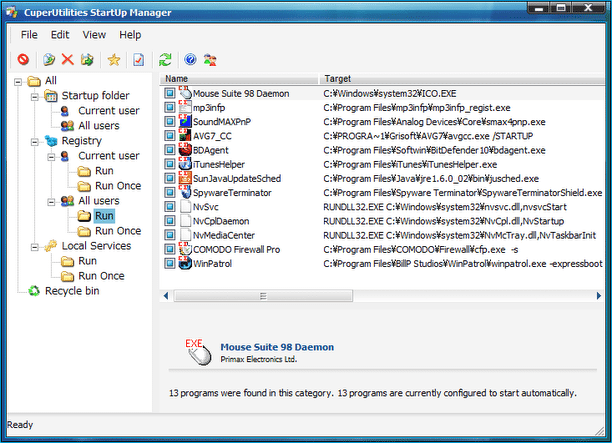Click the SunJavaUpdateSched program icon
The height and width of the screenshot is (443, 612).
coord(185,178)
